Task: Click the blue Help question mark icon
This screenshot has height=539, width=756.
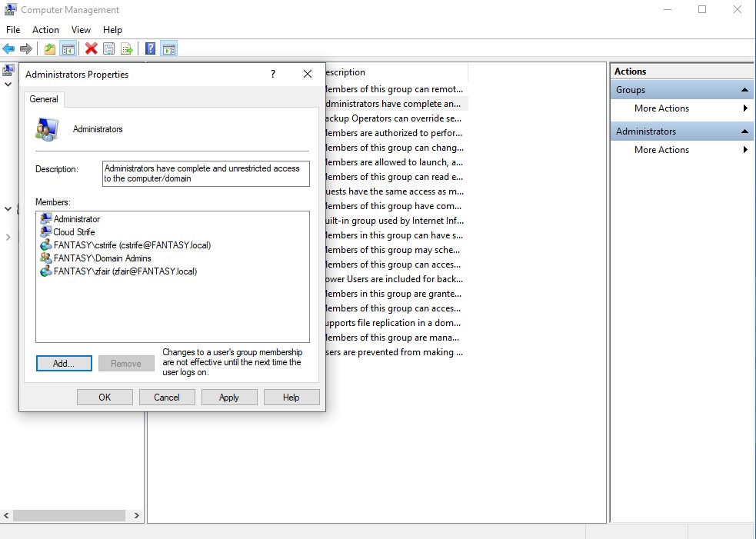Action: (150, 48)
